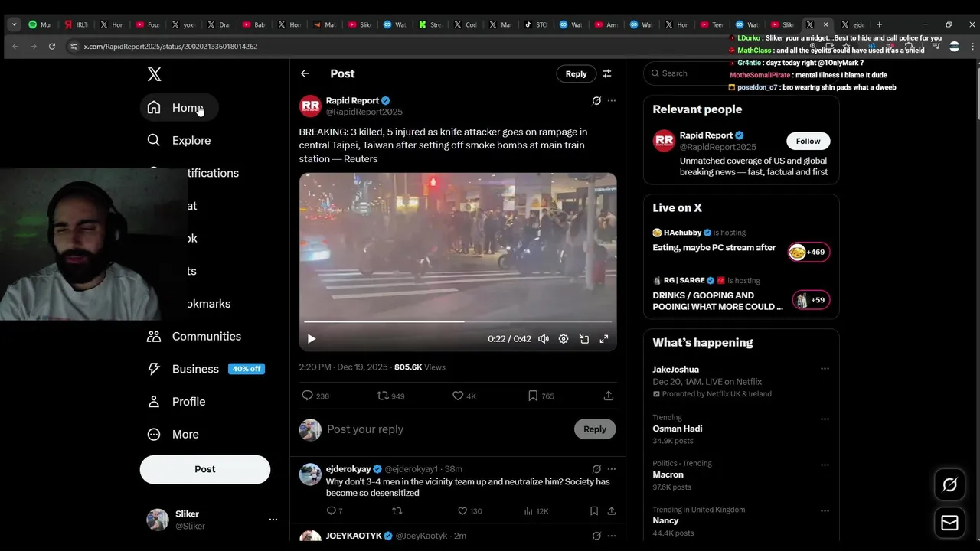Open options dots for Macron trend
Screen dimensions: 980x551
[x=825, y=465]
